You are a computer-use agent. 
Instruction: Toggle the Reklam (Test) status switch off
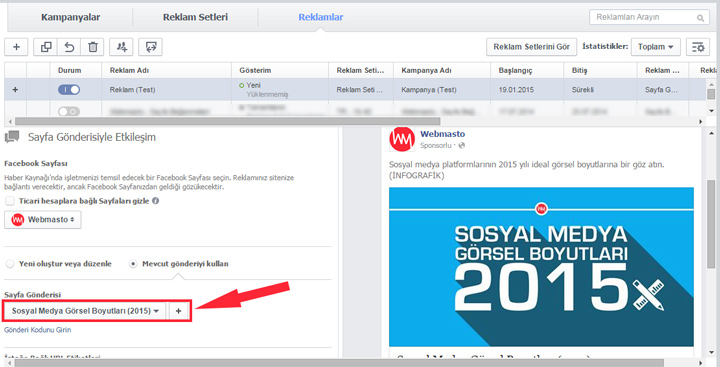[x=69, y=90]
